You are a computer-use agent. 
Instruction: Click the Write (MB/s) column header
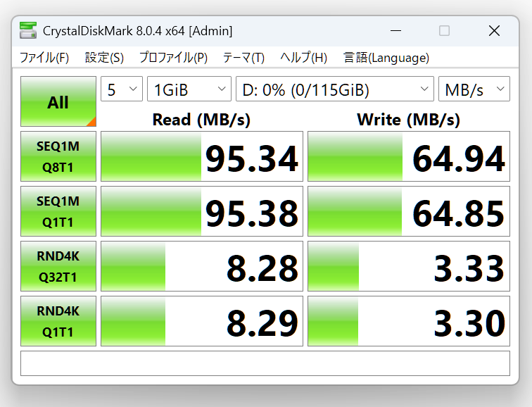click(x=408, y=120)
